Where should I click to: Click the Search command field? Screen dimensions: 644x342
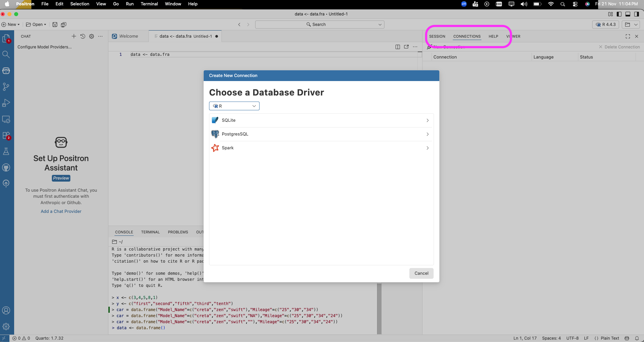tap(319, 25)
